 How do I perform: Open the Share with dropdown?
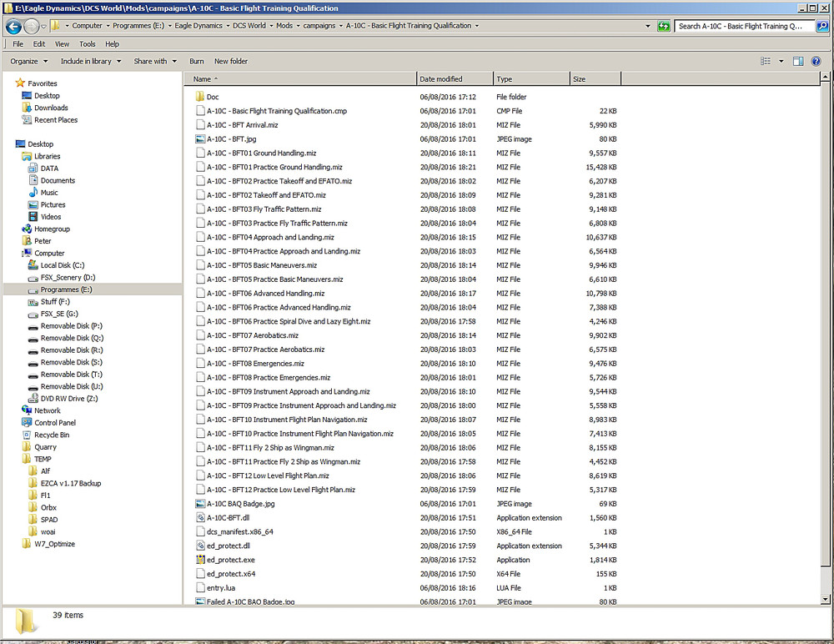tap(155, 61)
